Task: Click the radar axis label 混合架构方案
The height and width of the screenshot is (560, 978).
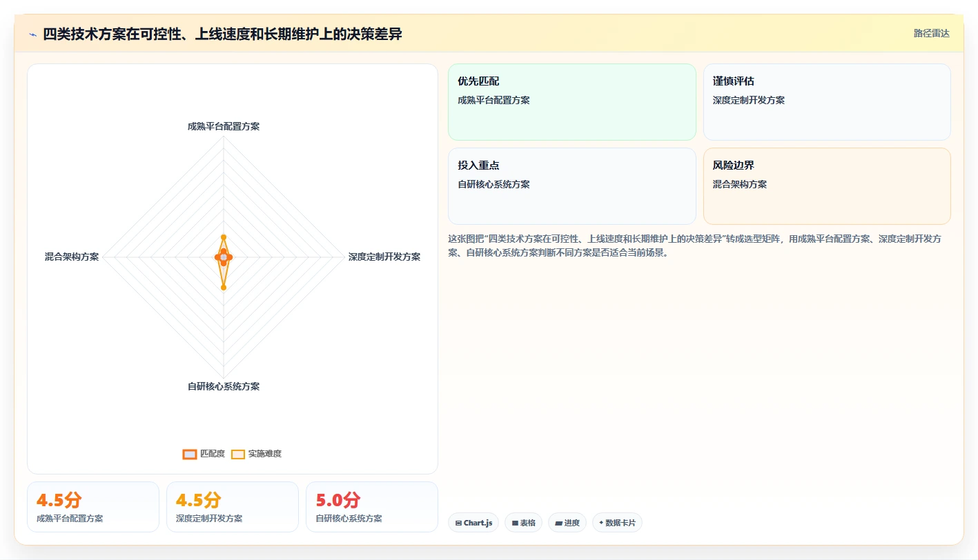Action: pyautogui.click(x=72, y=257)
